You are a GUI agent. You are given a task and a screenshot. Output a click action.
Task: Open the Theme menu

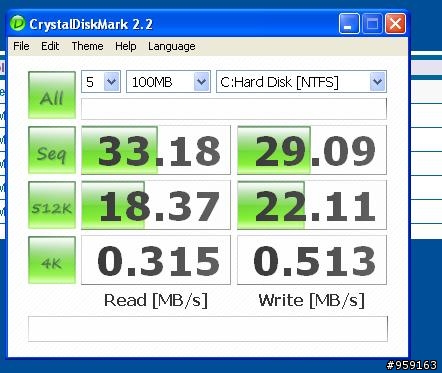[87, 46]
